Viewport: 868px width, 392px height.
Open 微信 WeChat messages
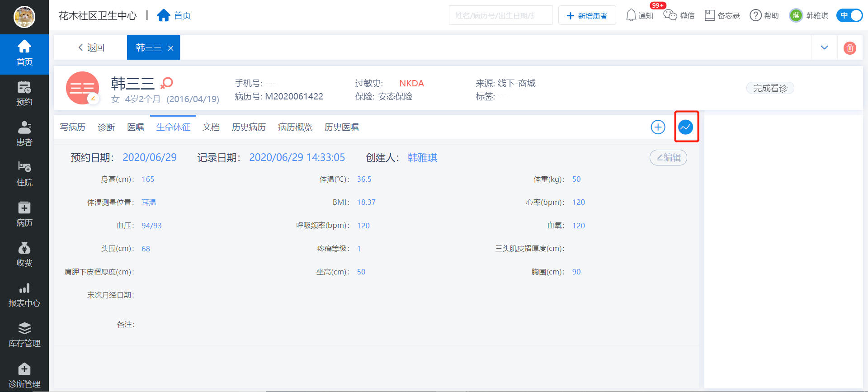(x=679, y=15)
